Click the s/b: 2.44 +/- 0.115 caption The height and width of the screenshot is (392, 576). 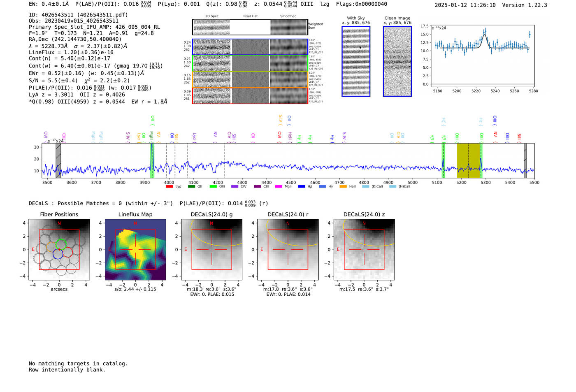point(135,289)
